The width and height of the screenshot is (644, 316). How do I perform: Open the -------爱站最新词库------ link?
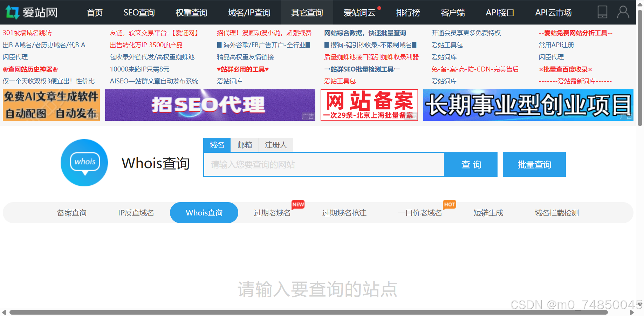click(575, 81)
